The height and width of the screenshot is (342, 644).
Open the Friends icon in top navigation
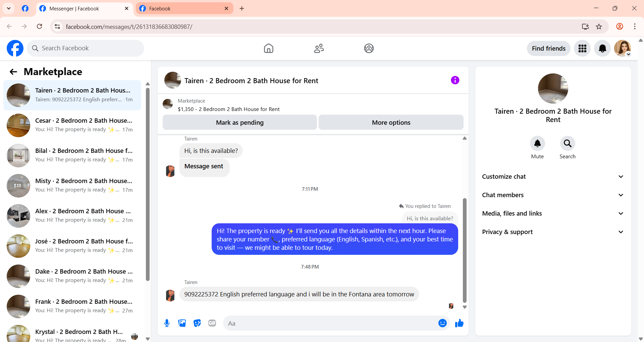pos(319,48)
